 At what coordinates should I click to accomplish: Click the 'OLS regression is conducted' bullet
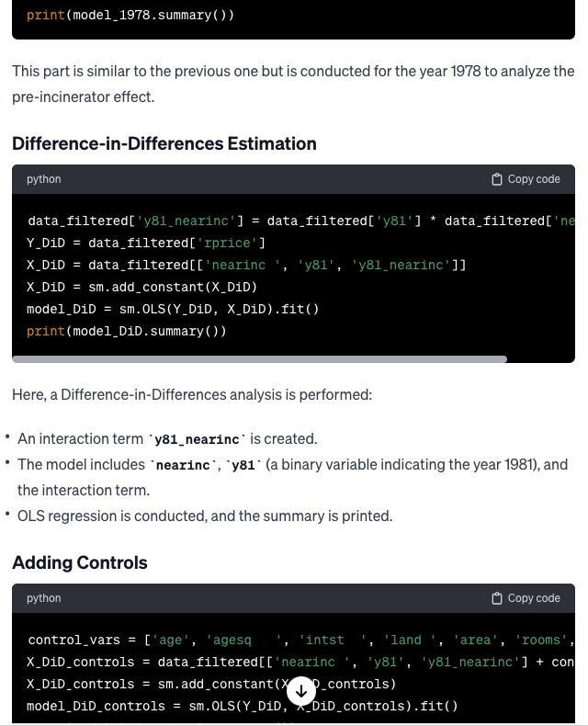(x=205, y=516)
